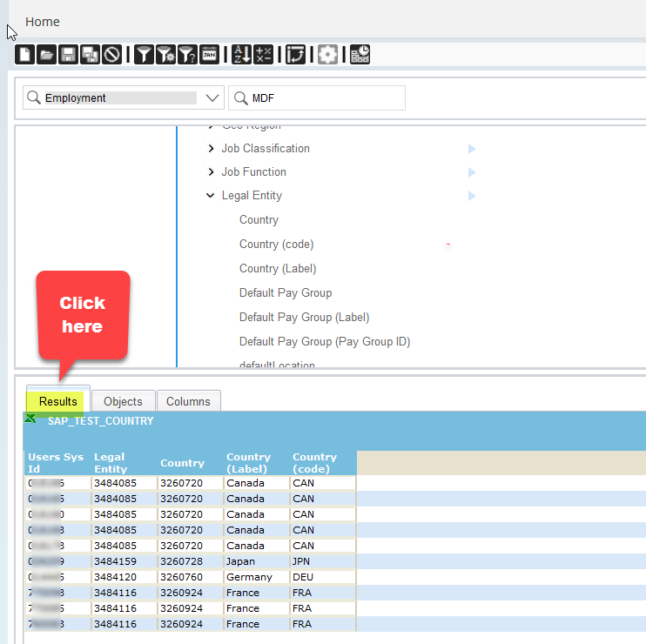Select Country (Label) field
646x644 pixels.
(278, 268)
